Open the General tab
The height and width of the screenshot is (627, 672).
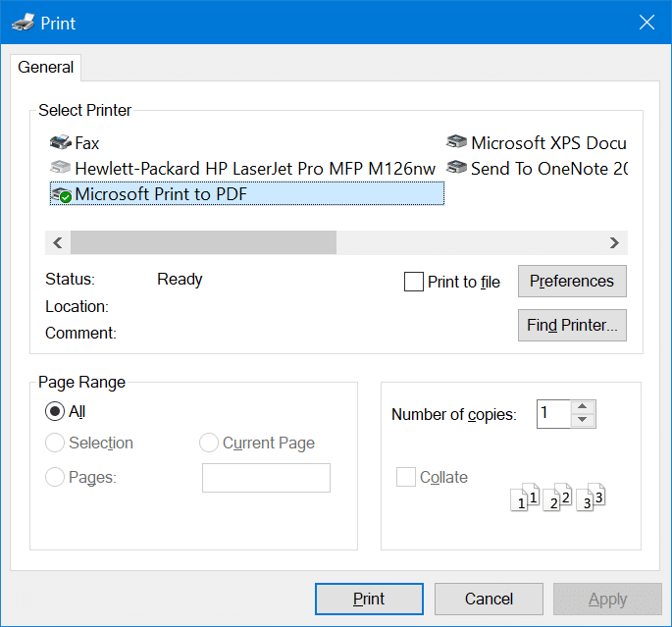tap(45, 68)
